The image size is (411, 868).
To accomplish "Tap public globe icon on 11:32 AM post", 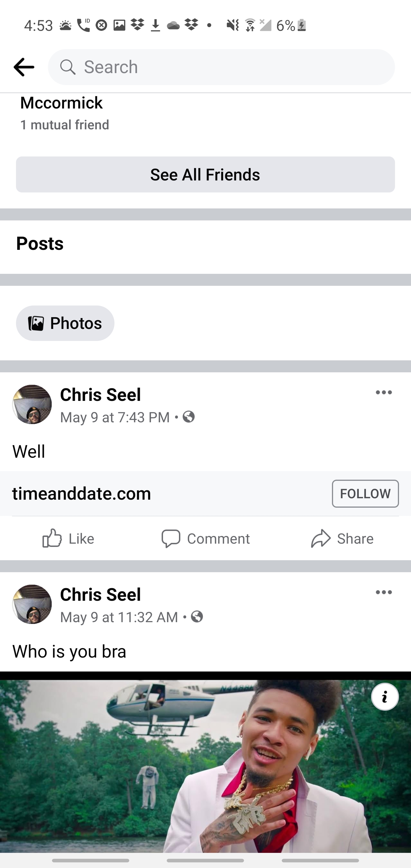I will 197,617.
